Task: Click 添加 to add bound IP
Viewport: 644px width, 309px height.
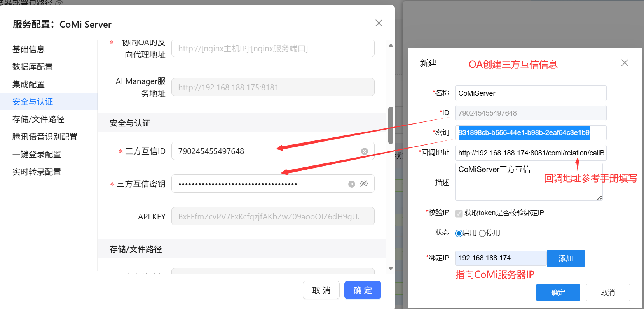Action: pos(565,258)
